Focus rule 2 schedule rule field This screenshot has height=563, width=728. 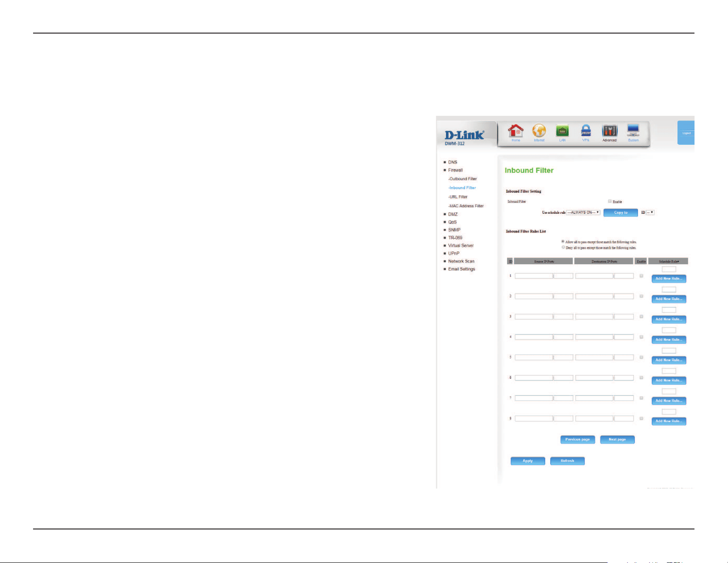669,290
